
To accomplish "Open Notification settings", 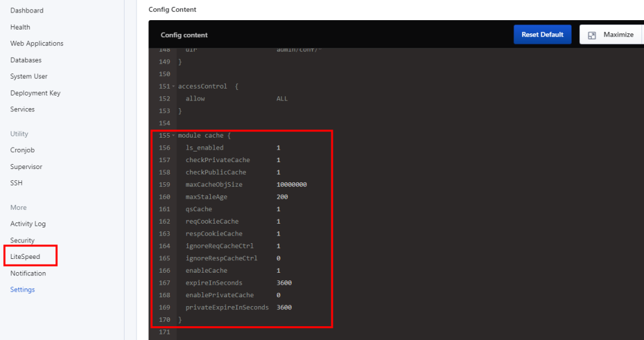I will 28,273.
